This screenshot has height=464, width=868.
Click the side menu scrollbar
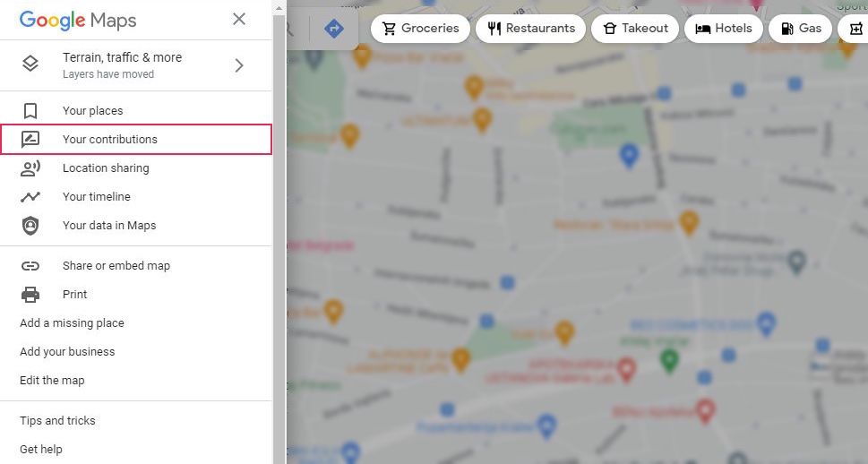tap(279, 238)
